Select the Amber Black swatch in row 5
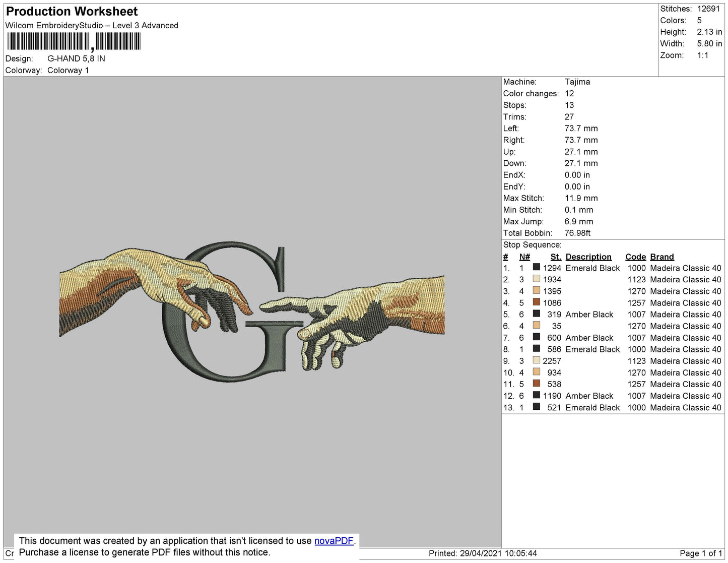Screen dimensions: 728x563 pos(537,314)
